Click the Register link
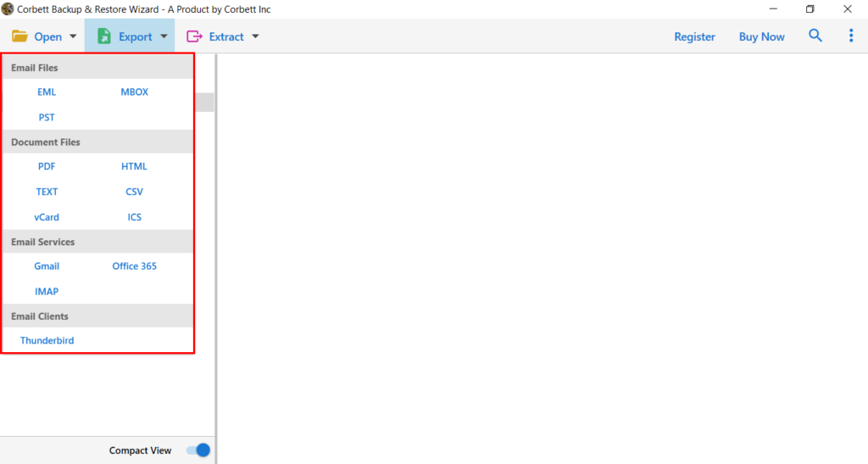The width and height of the screenshot is (868, 464). click(694, 36)
